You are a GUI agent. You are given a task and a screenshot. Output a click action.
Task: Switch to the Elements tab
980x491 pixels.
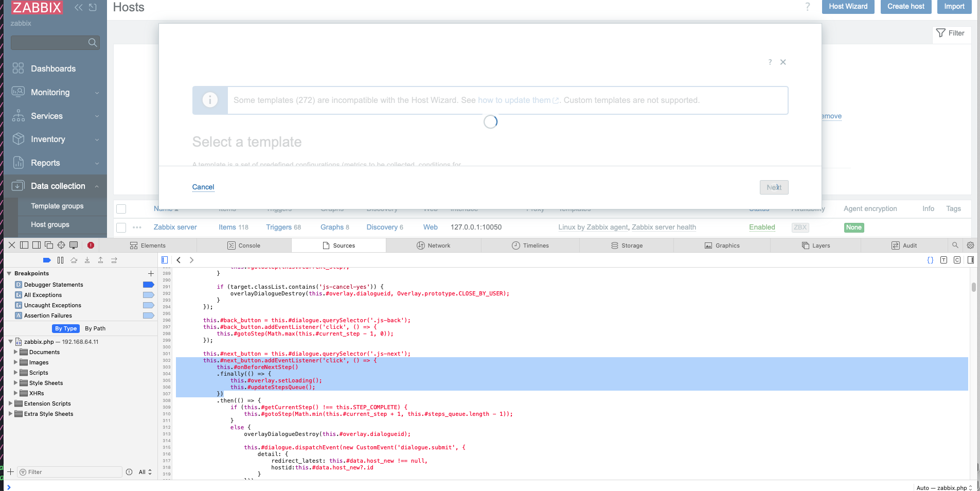(x=148, y=246)
